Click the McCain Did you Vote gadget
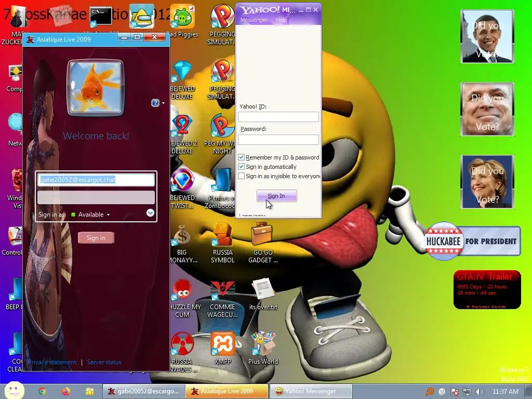This screenshot has width=532, height=399. click(x=487, y=109)
